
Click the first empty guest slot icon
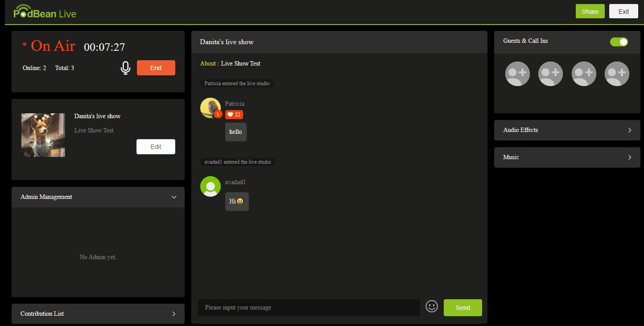point(517,74)
